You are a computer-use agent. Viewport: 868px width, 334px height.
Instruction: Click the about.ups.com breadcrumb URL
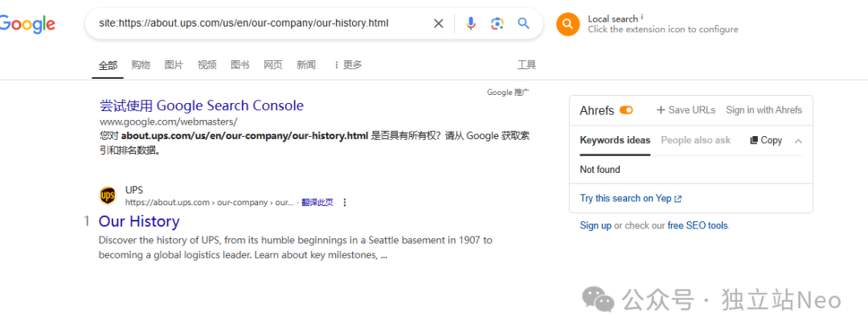pyautogui.click(x=211, y=203)
